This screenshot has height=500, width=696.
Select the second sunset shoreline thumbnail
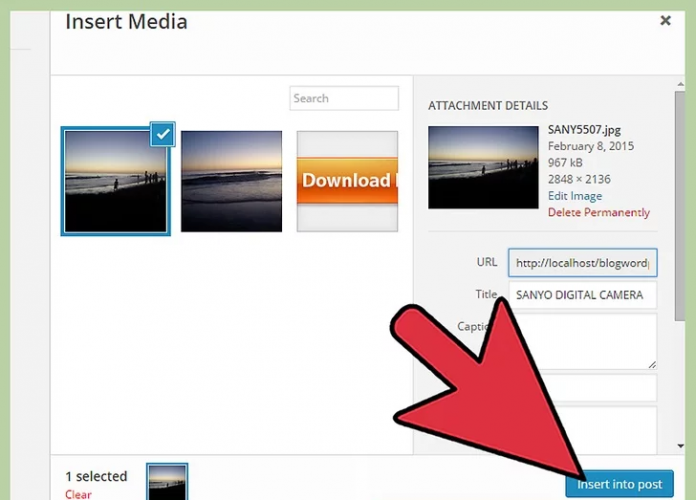click(x=231, y=181)
